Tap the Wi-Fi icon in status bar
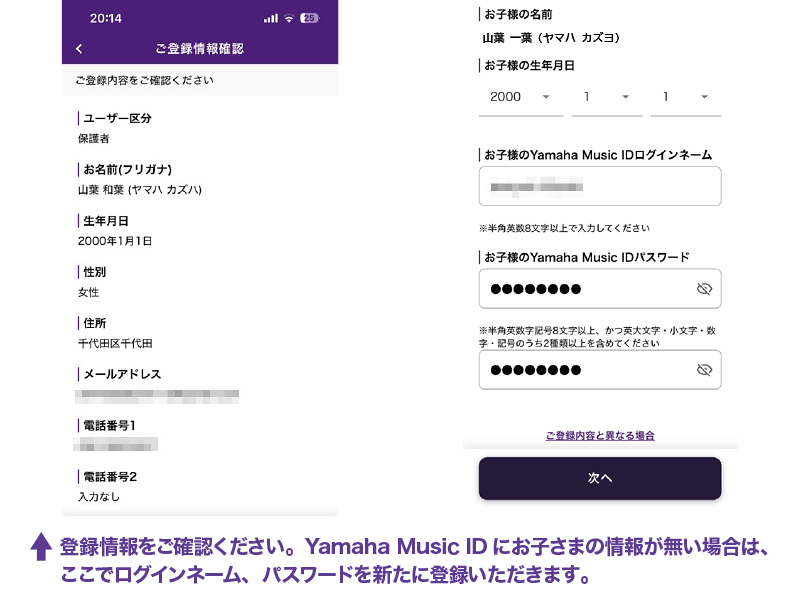Viewport: 800px width, 600px height. click(x=289, y=18)
